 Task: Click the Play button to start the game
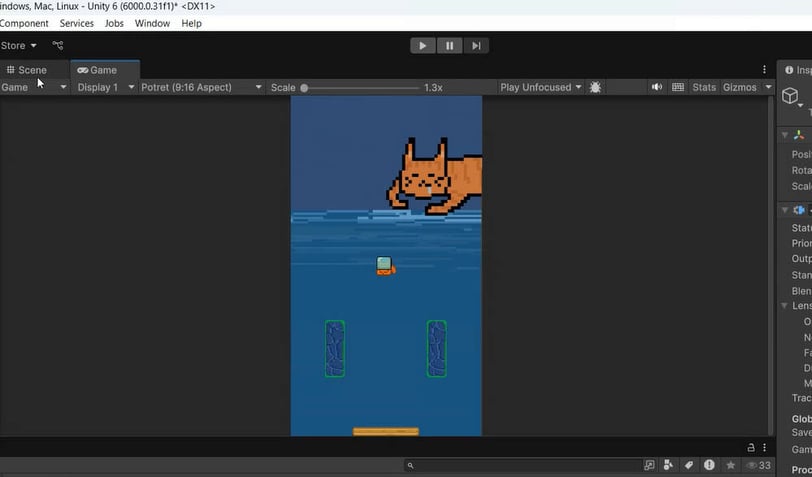pyautogui.click(x=423, y=46)
